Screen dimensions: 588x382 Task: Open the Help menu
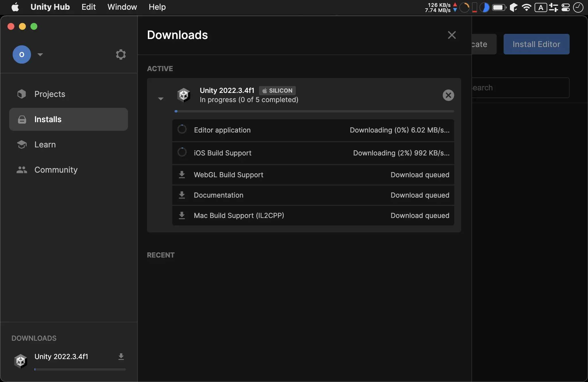pos(157,7)
